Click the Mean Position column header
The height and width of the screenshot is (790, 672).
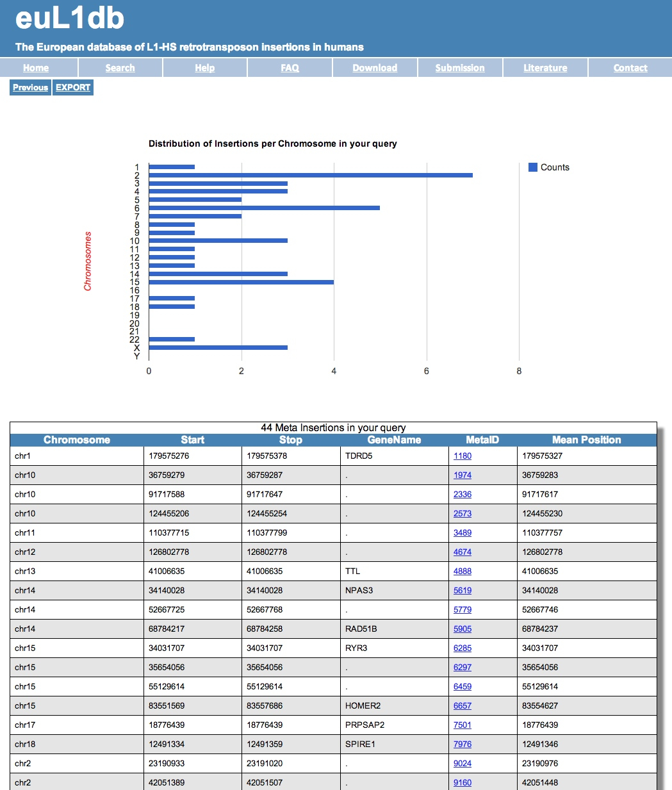[x=586, y=440]
